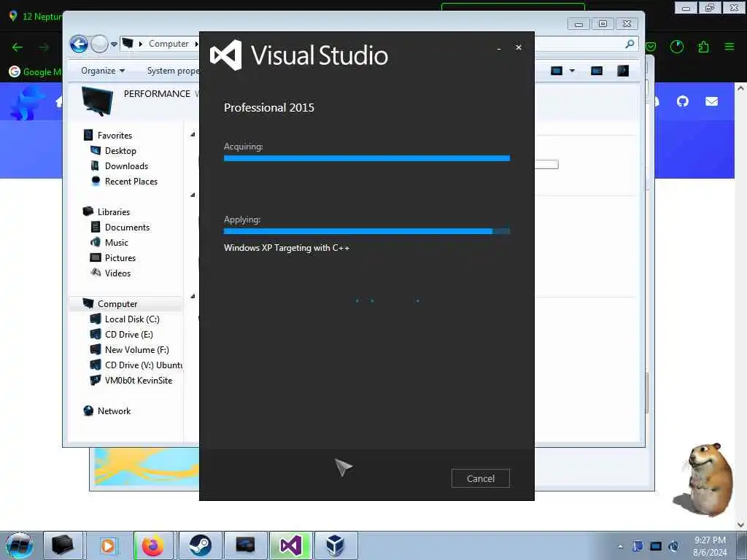This screenshot has height=560, width=747.
Task: Open Local Disk (C:)
Action: [132, 319]
